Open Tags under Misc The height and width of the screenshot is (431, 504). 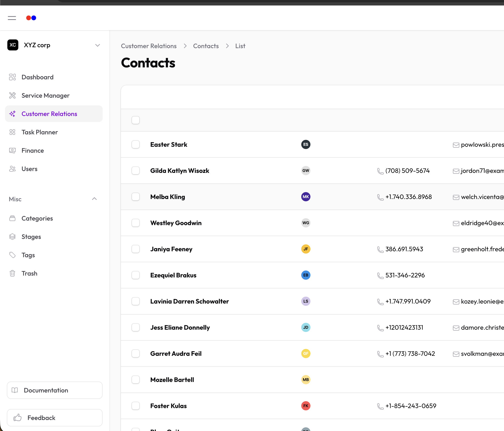click(54, 255)
